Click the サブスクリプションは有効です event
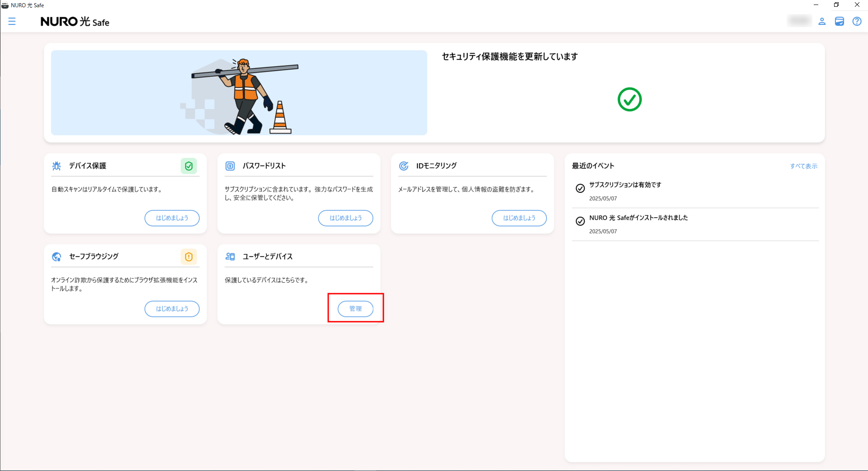868x471 pixels. [625, 185]
